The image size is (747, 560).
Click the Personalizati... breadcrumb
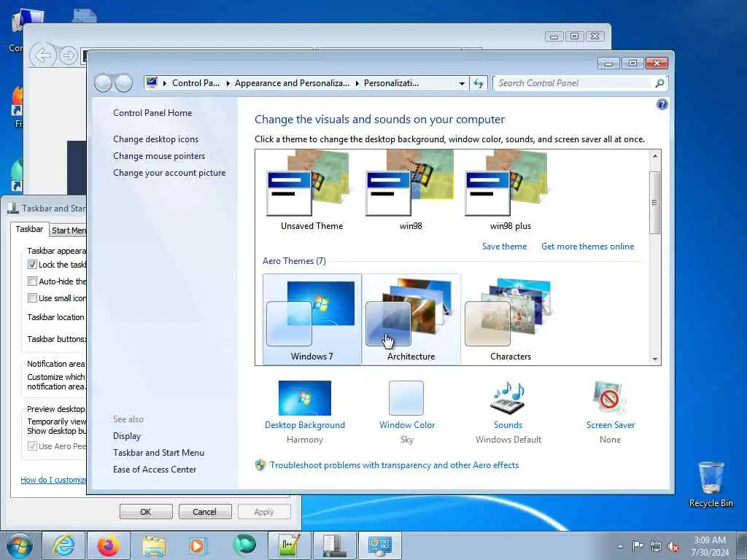coord(392,83)
